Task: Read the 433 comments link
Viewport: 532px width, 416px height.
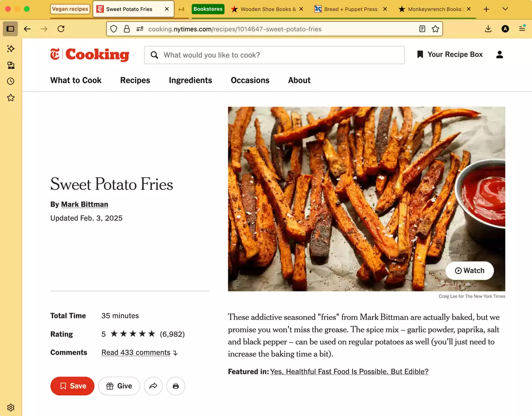Action: tap(136, 353)
